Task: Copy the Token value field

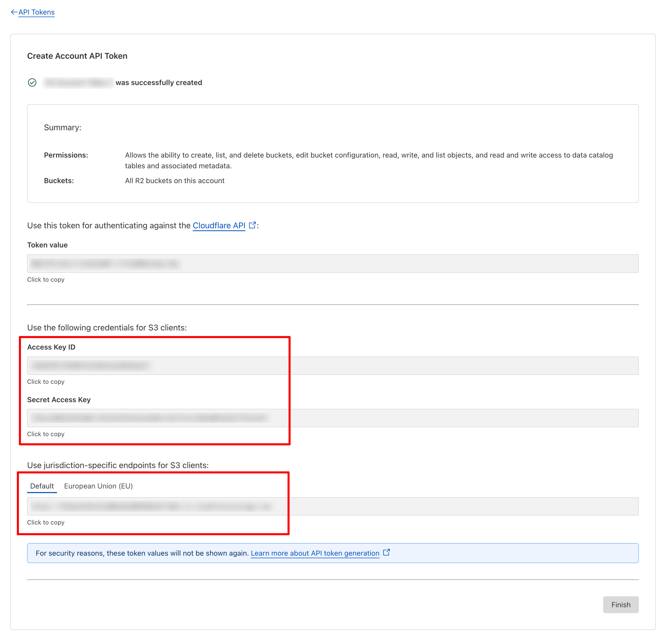Action: point(332,263)
